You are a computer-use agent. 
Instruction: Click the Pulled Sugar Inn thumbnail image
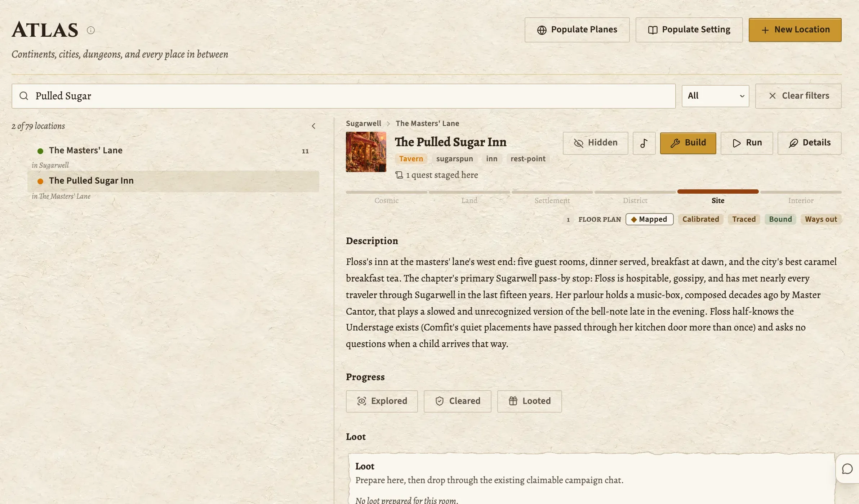pyautogui.click(x=366, y=152)
